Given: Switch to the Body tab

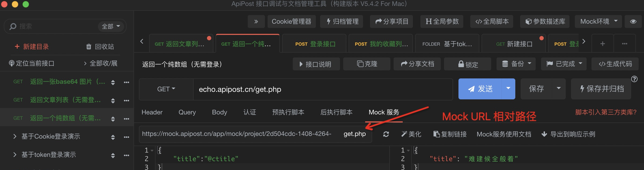Looking at the screenshot, I should [x=219, y=112].
